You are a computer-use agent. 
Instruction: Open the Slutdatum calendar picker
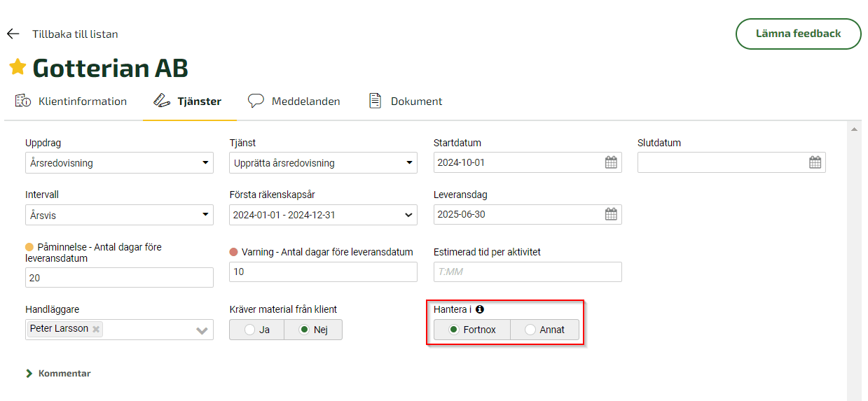coord(815,162)
